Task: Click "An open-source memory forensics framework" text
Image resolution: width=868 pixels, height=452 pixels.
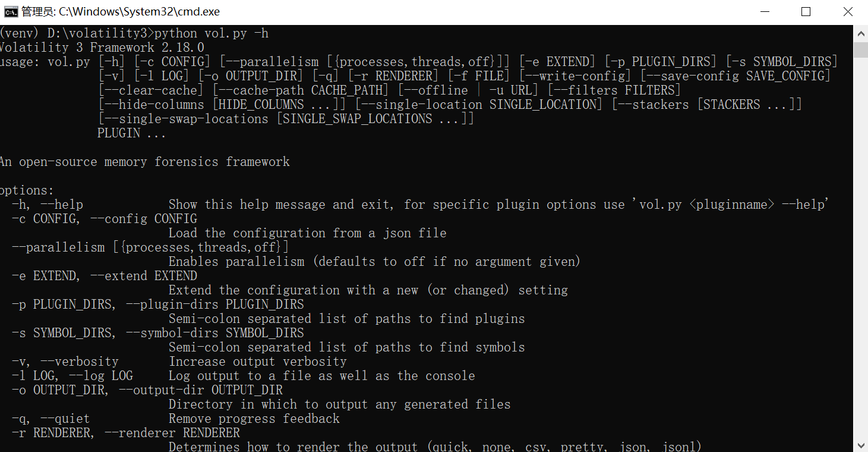Action: 144,162
